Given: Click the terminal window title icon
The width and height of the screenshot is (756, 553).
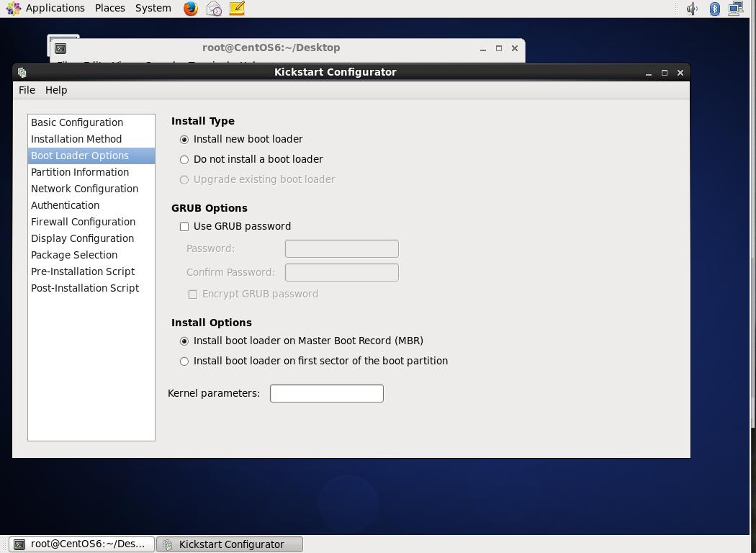Looking at the screenshot, I should (60, 48).
